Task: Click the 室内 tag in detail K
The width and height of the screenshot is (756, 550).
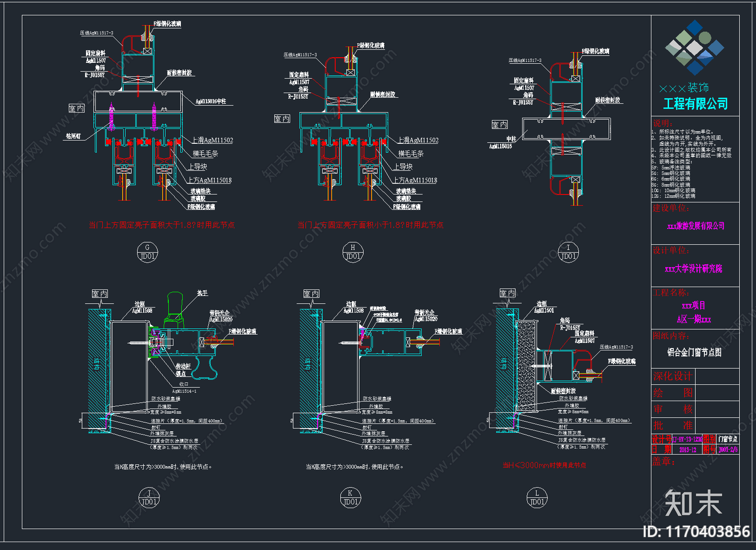Action: [x=311, y=294]
